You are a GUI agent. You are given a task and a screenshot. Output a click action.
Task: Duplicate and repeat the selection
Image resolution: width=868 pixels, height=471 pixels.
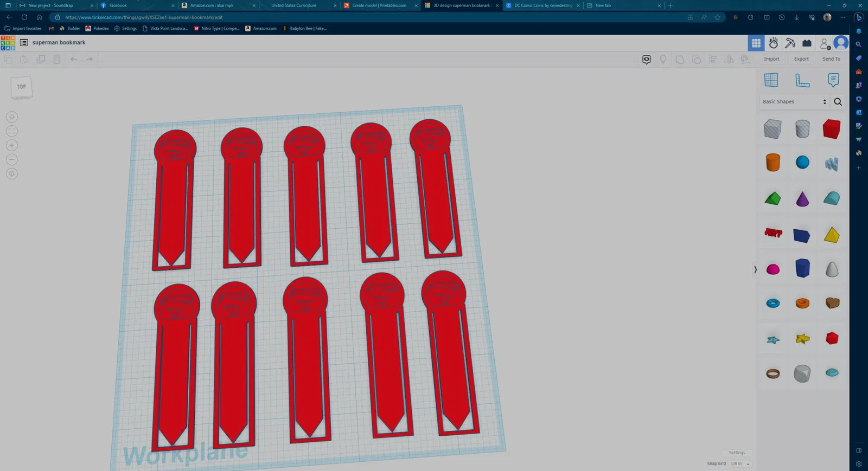41,59
